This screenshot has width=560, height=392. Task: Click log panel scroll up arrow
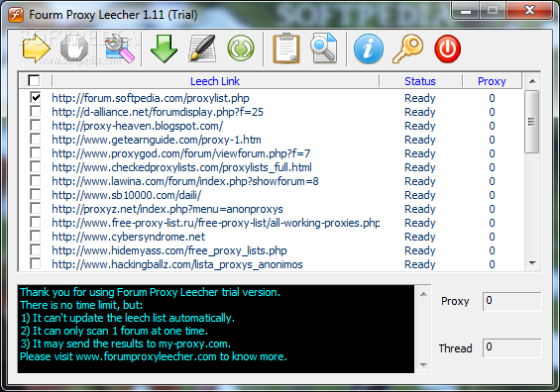pyautogui.click(x=423, y=294)
